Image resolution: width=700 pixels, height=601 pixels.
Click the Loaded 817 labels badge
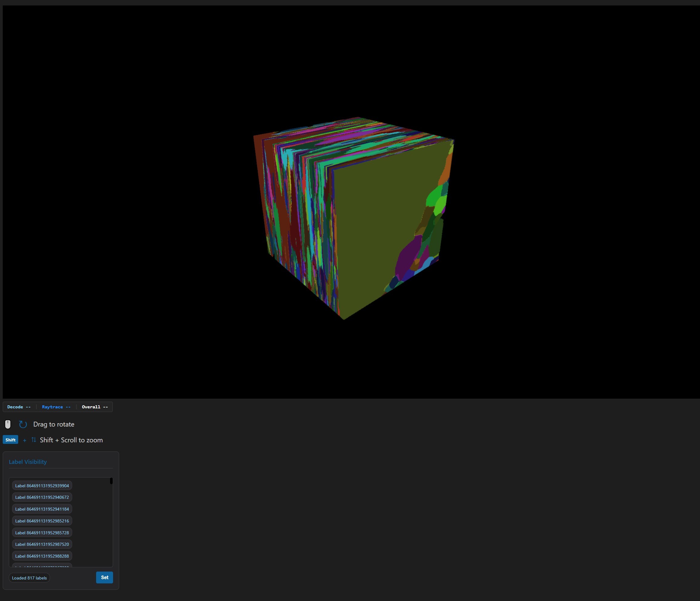(x=29, y=578)
